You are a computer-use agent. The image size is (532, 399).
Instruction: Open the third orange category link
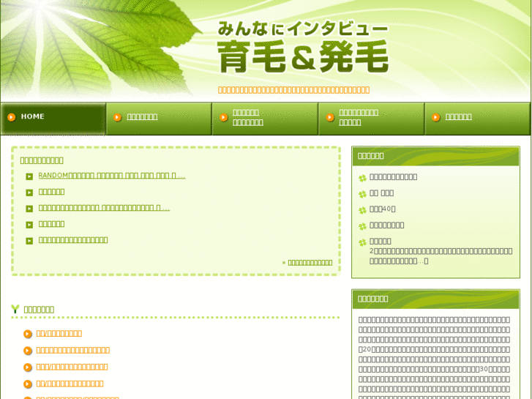(72, 367)
